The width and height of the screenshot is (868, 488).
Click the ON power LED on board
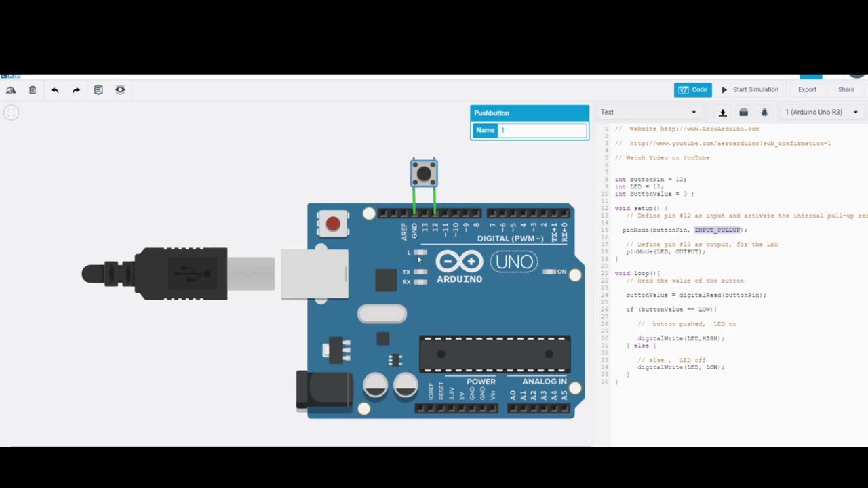pyautogui.click(x=549, y=272)
